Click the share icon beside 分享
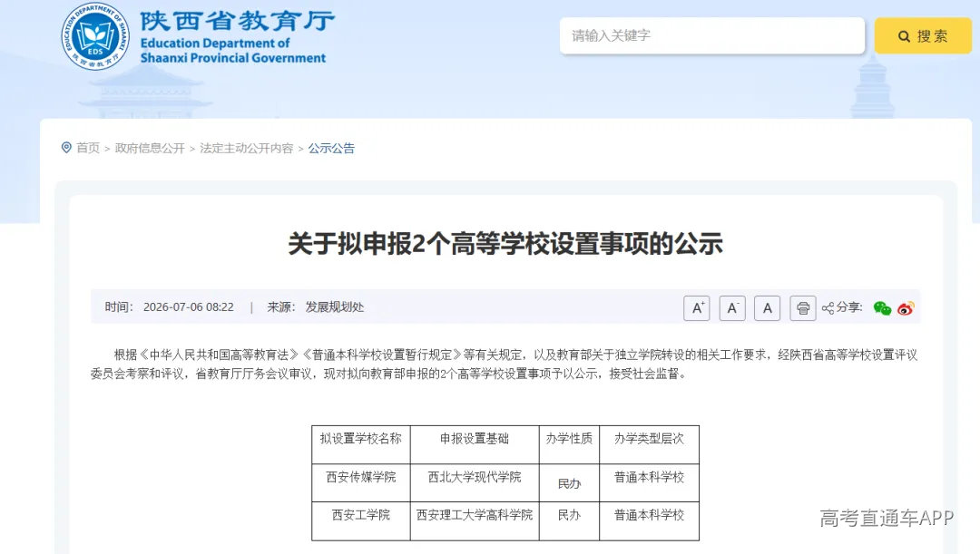The height and width of the screenshot is (554, 980). pyautogui.click(x=828, y=308)
